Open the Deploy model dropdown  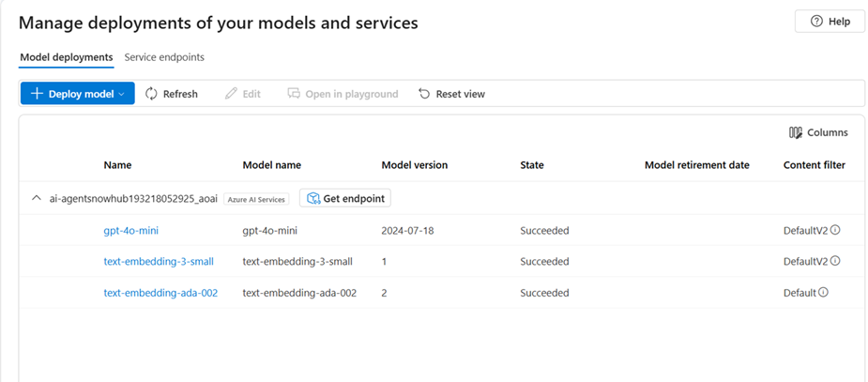pos(78,94)
